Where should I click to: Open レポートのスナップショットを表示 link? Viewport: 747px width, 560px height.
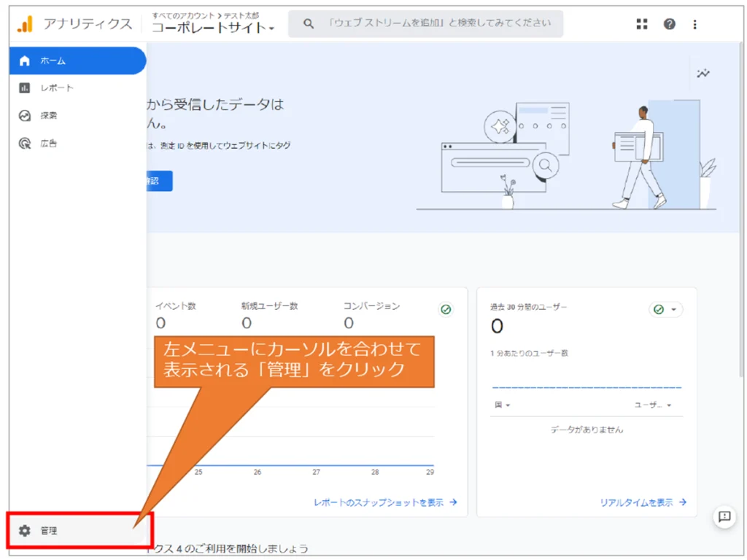click(x=385, y=502)
